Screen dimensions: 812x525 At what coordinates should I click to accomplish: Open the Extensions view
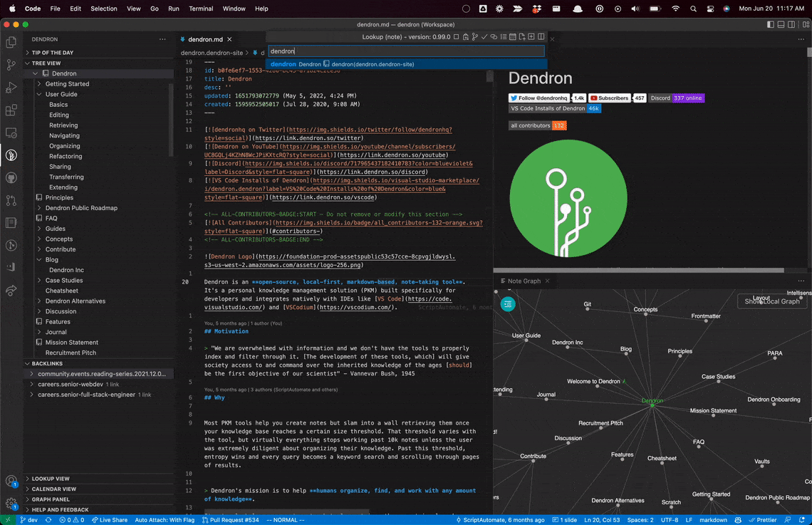pyautogui.click(x=11, y=110)
